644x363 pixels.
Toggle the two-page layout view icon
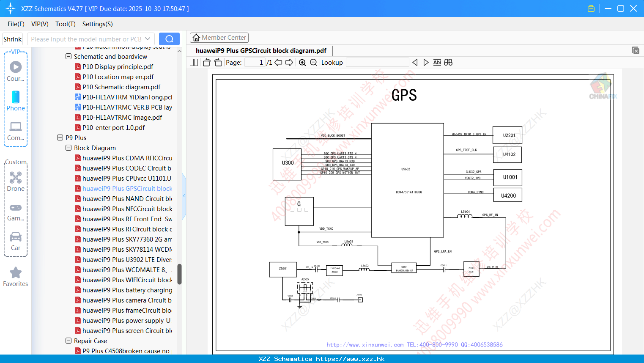[194, 63]
